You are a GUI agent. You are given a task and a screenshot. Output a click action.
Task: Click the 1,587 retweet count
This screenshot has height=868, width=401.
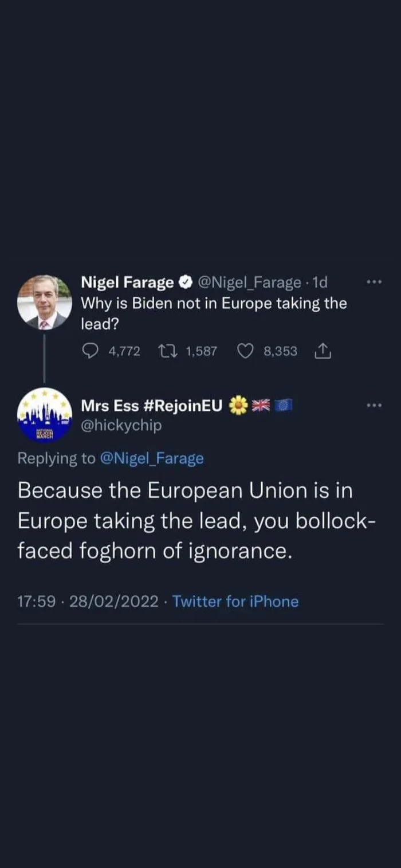click(x=201, y=351)
